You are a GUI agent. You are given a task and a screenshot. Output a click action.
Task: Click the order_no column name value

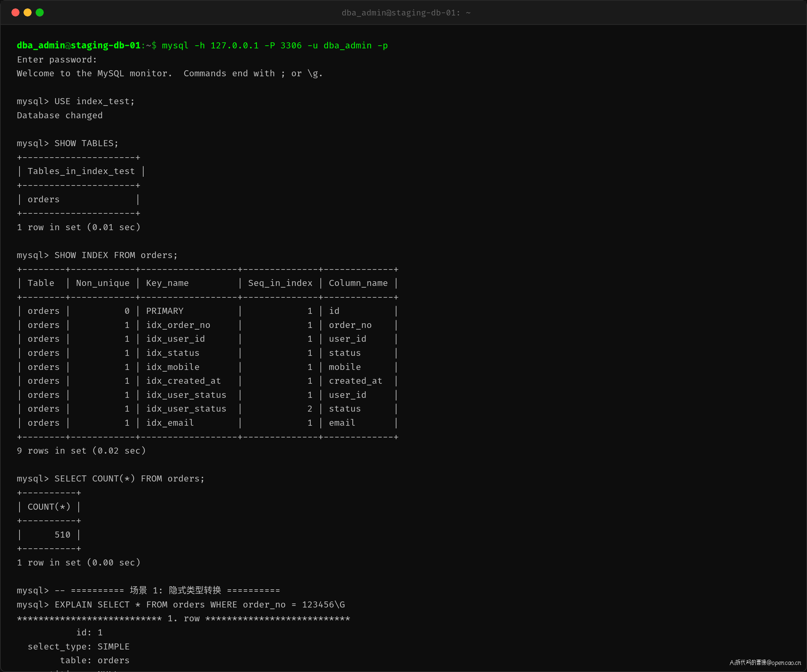pos(350,325)
